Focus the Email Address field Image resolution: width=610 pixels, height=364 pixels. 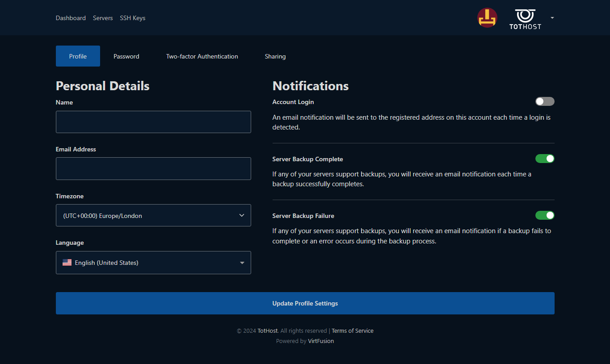(x=153, y=168)
